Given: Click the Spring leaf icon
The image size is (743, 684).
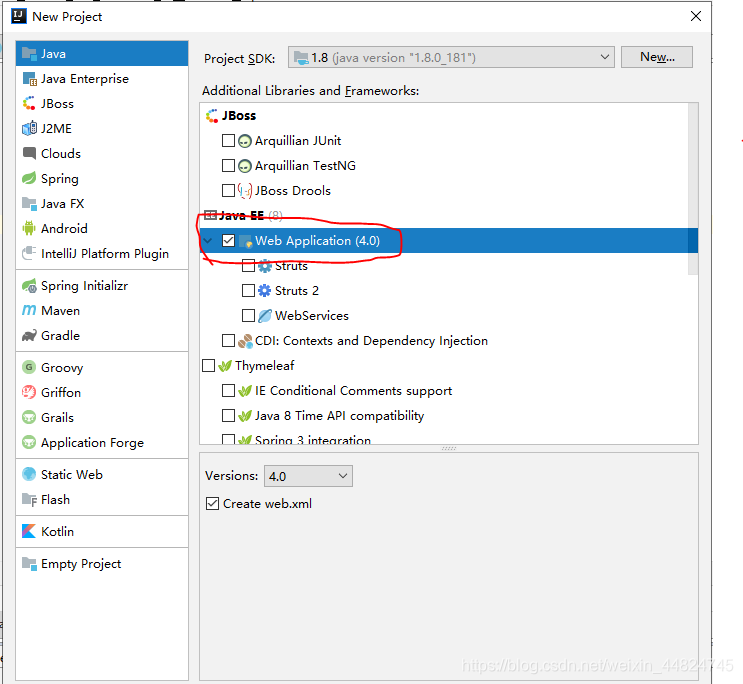Looking at the screenshot, I should 29,178.
